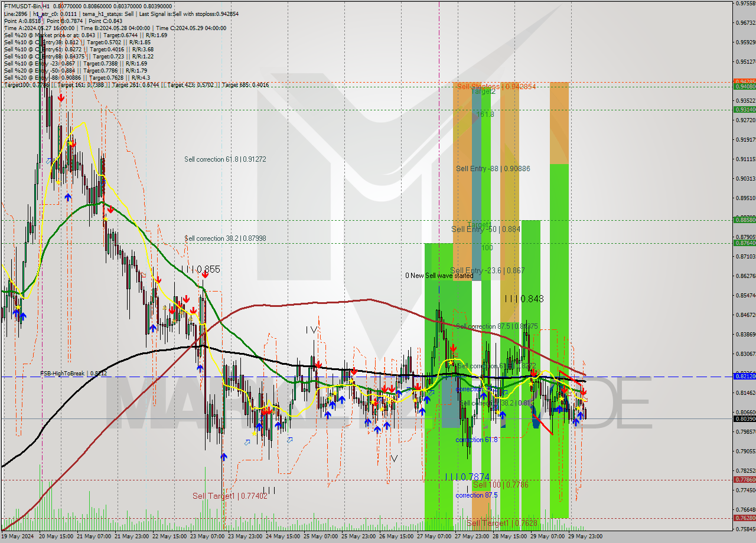The image size is (756, 543).
Task: Click the '25 May 23:00' time label
Action: (x=357, y=537)
